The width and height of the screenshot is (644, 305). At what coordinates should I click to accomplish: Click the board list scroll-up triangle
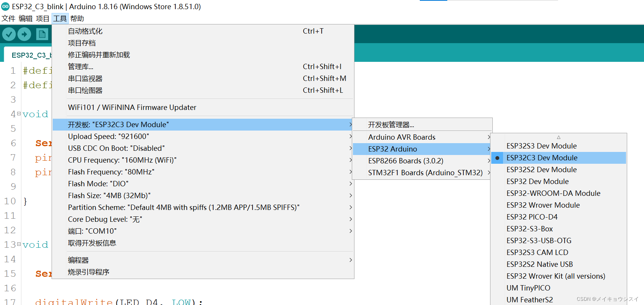(558, 137)
